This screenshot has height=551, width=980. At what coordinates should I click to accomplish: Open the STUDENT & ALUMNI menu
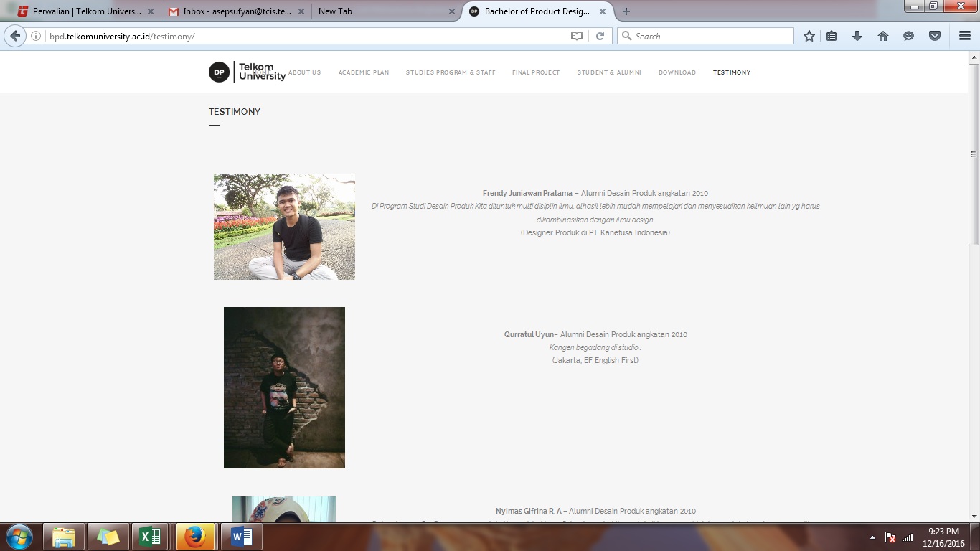pos(609,72)
